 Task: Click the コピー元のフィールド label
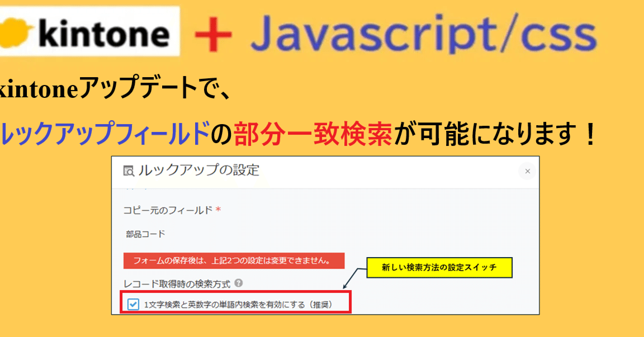(x=168, y=210)
